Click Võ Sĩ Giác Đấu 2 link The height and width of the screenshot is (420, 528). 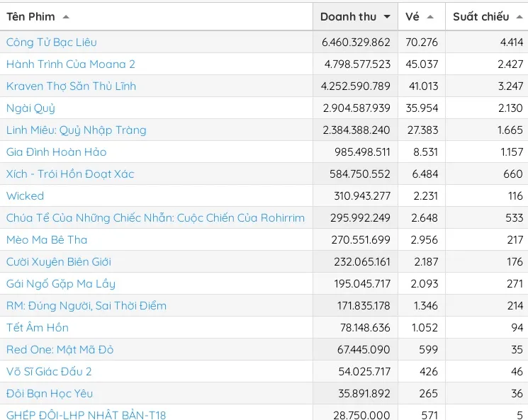(49, 372)
